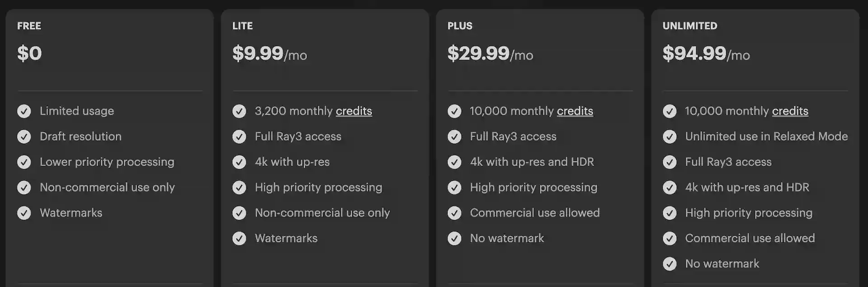Open the credits link in the Lite plan
Screen dimensions: 868x287
click(x=354, y=111)
